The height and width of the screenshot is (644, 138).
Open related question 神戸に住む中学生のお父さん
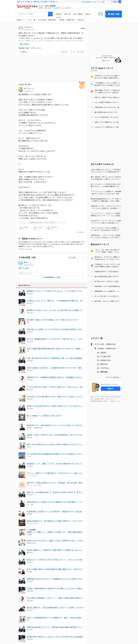point(55,444)
